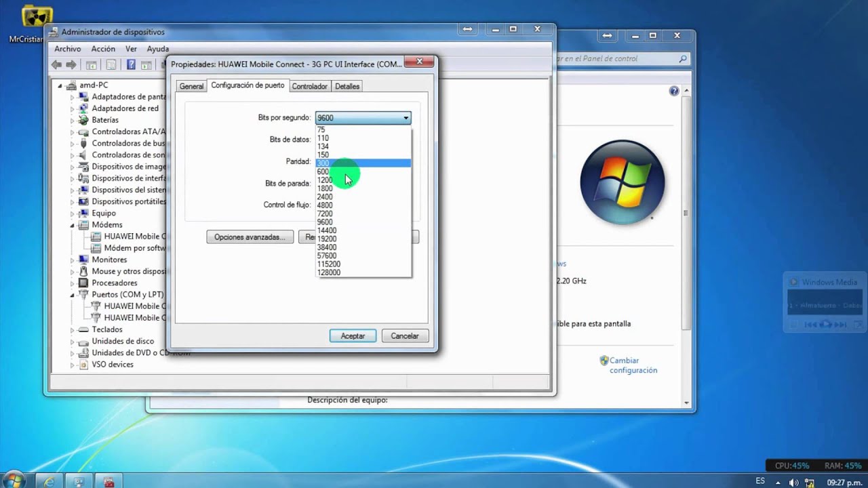Select the Baterías category icon
This screenshot has width=868, height=488.
pyautogui.click(x=83, y=120)
